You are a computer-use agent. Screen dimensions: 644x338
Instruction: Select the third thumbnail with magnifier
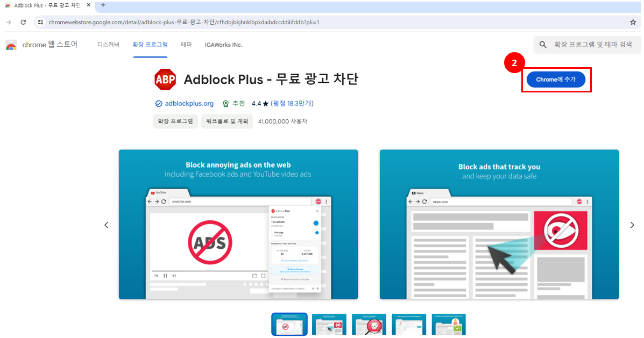[369, 324]
